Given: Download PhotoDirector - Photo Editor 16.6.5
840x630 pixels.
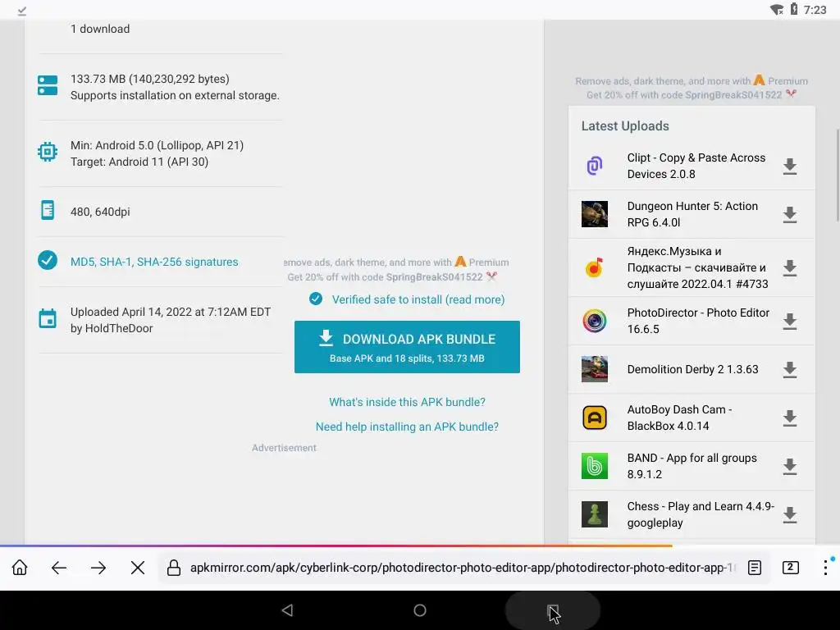Looking at the screenshot, I should pos(790,322).
